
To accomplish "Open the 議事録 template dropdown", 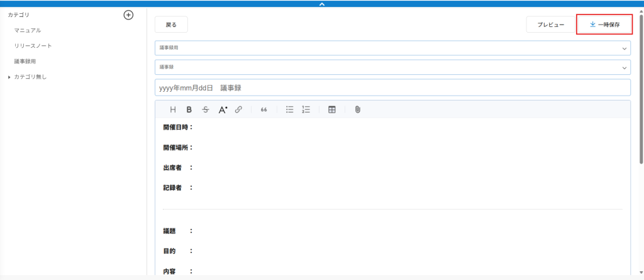I will 392,67.
